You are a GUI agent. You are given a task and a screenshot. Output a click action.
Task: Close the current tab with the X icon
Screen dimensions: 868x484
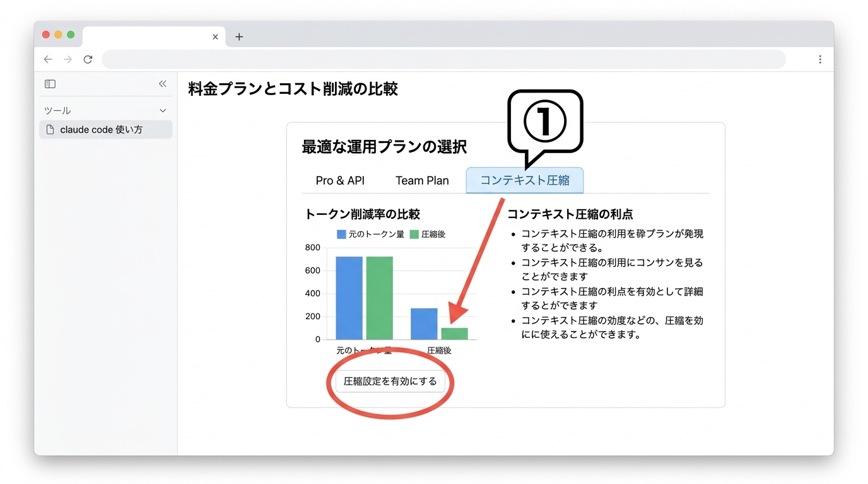(x=215, y=37)
